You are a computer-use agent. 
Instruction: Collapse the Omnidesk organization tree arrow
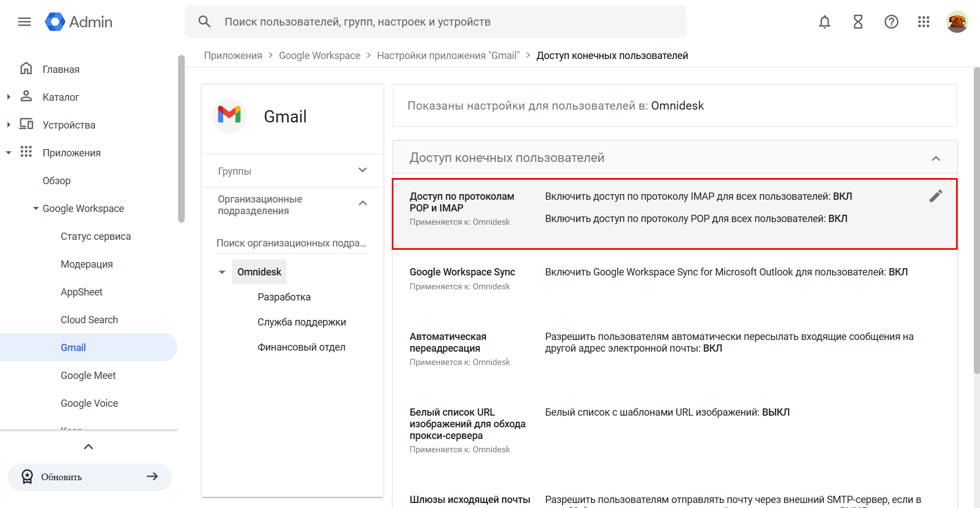222,272
